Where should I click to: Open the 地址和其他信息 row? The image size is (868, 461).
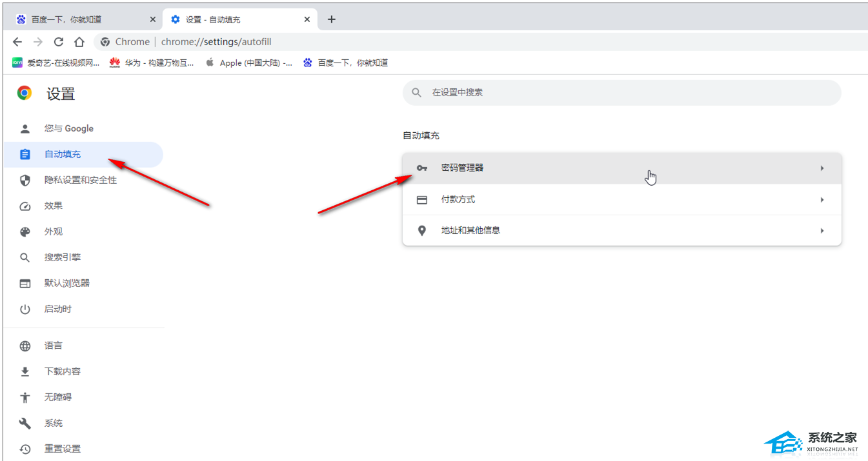pyautogui.click(x=622, y=230)
